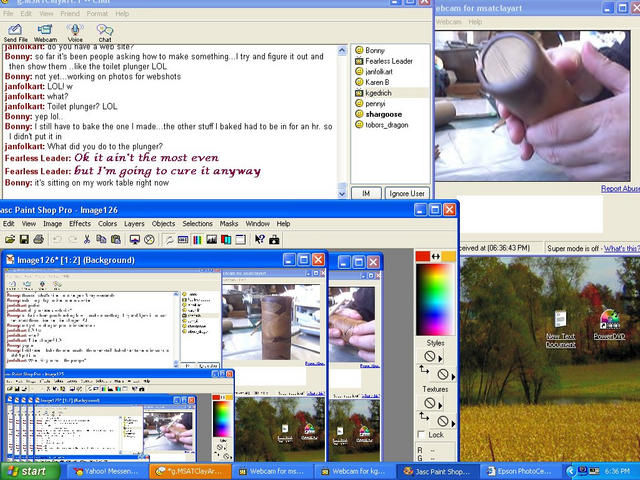This screenshot has width=640, height=480.
Task: Open the Format menu in chat window
Action: 97,13
